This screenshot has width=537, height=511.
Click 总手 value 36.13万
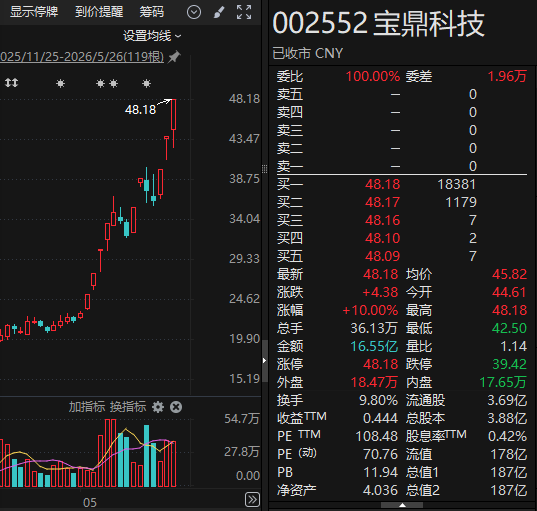[374, 328]
